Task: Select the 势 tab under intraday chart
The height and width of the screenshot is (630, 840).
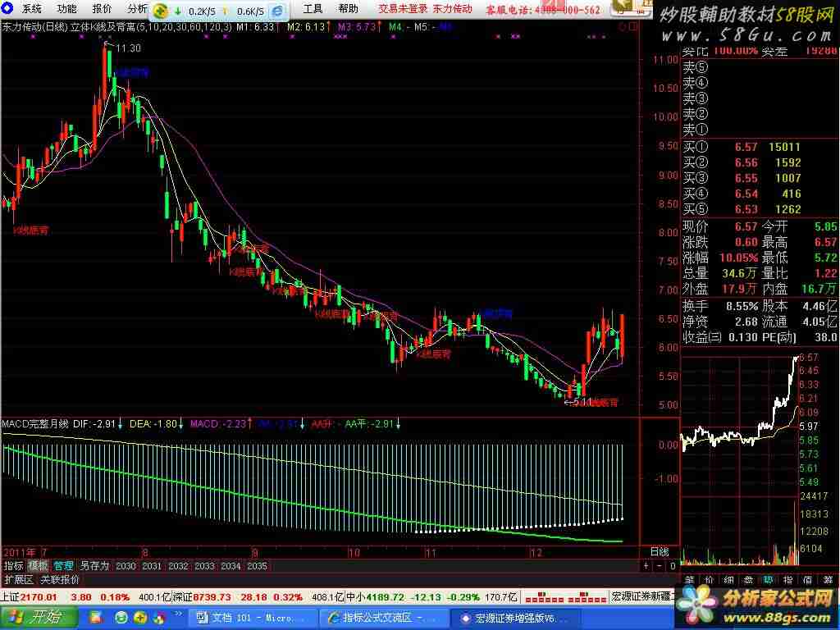Action: pos(768,580)
